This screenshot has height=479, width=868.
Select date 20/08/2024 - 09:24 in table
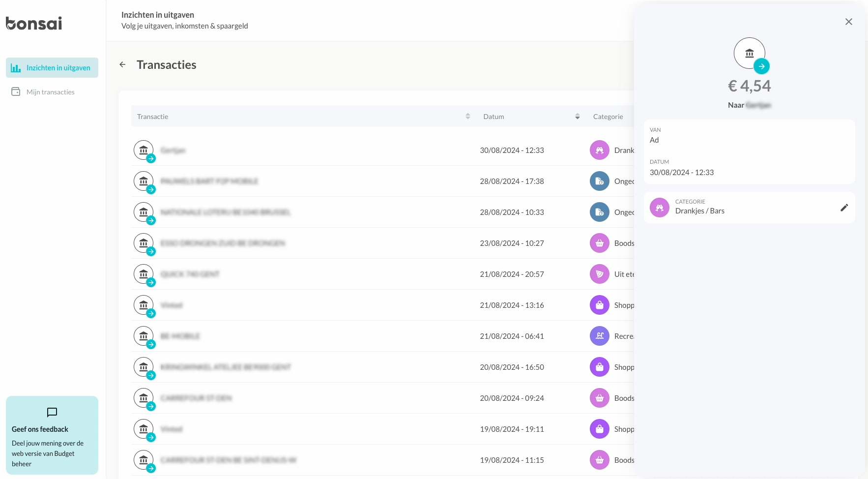(x=512, y=398)
